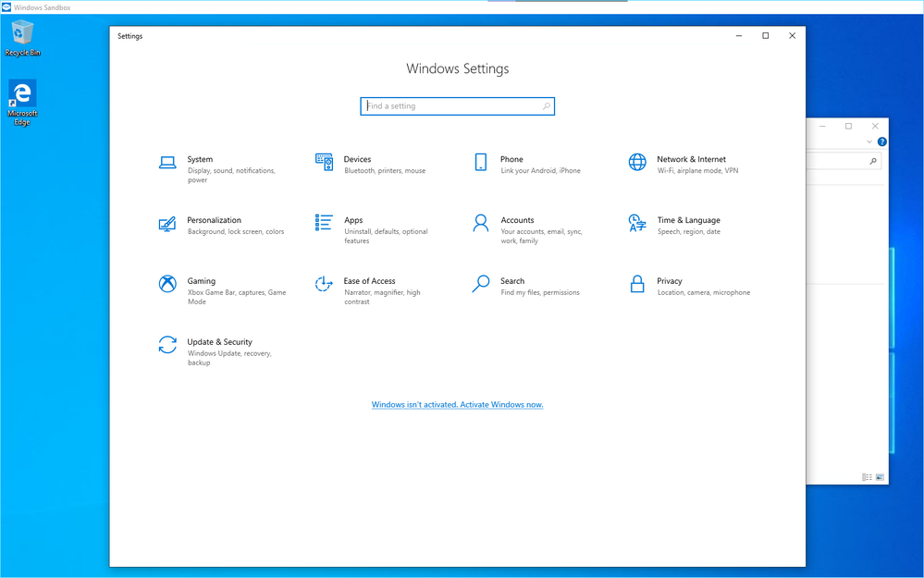Open the Phone settings icon
The height and width of the screenshot is (578, 924).
(481, 162)
